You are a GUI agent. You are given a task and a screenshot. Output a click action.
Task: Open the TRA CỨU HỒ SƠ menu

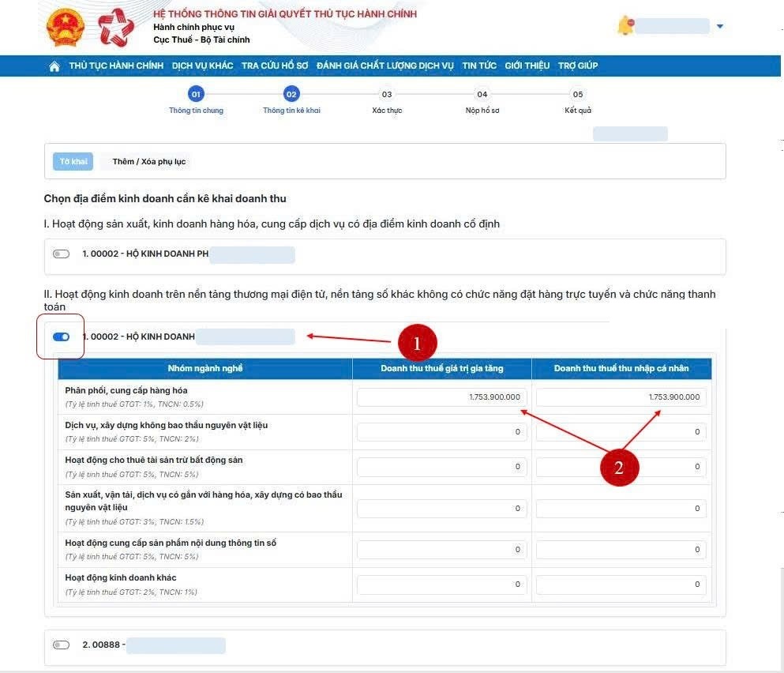click(x=275, y=66)
